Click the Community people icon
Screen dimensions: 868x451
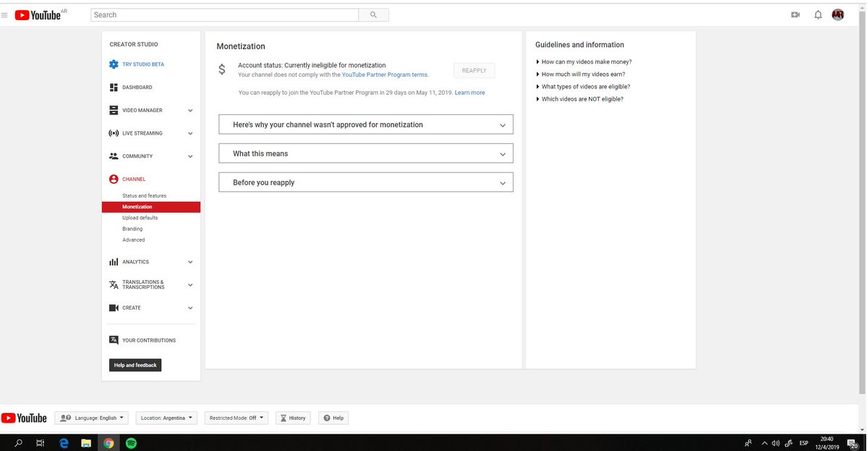pyautogui.click(x=114, y=156)
